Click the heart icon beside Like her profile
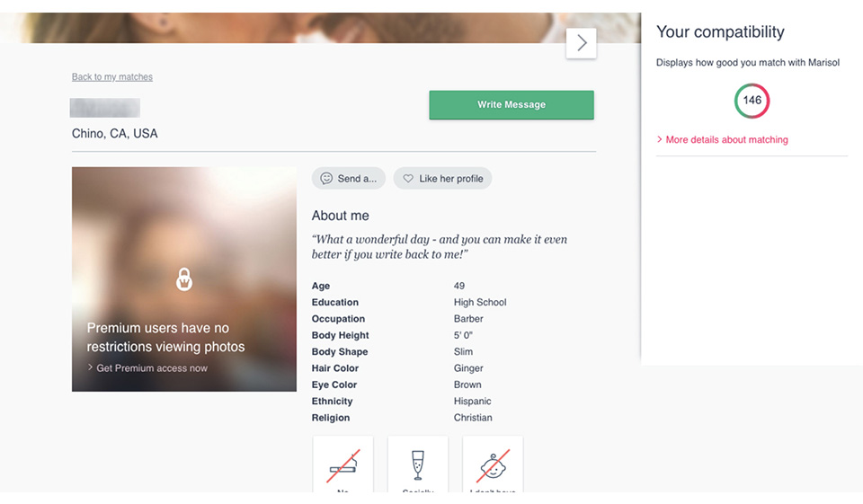 coord(408,179)
